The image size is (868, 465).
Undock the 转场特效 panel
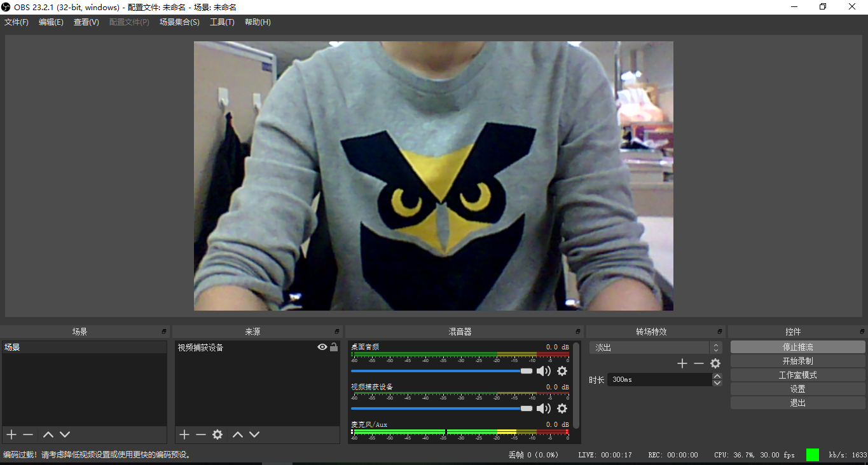coord(720,332)
